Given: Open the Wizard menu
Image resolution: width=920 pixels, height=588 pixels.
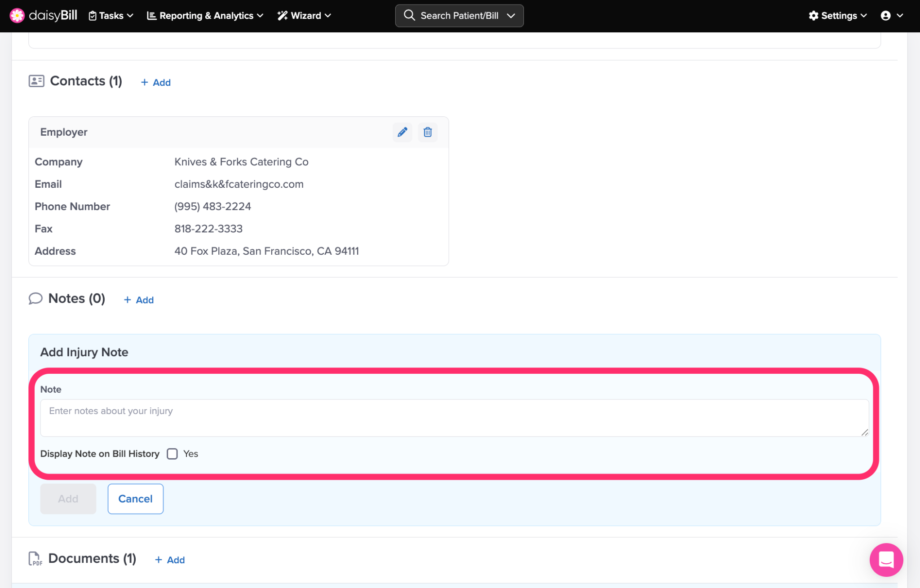Looking at the screenshot, I should 304,16.
